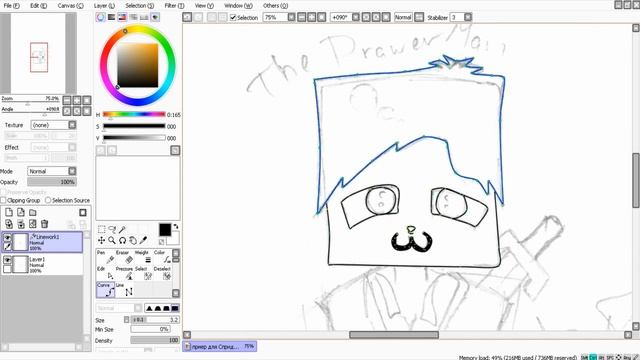Switch to the open document tab
This screenshot has width=640, height=360.
tap(220, 347)
